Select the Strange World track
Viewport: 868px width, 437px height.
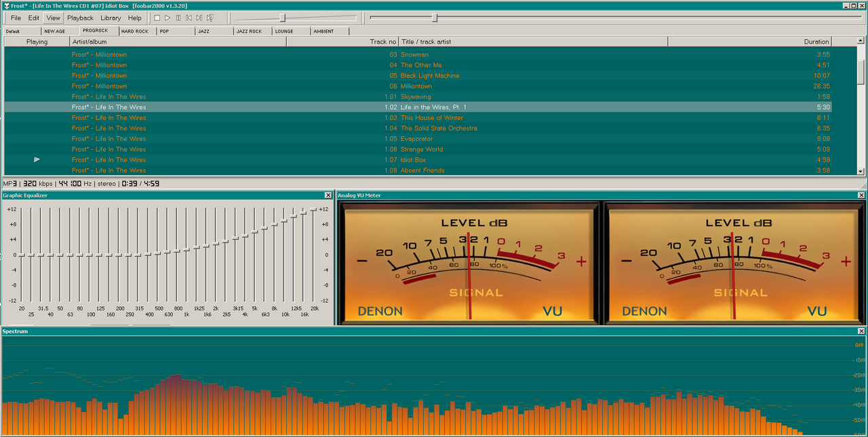coord(418,149)
